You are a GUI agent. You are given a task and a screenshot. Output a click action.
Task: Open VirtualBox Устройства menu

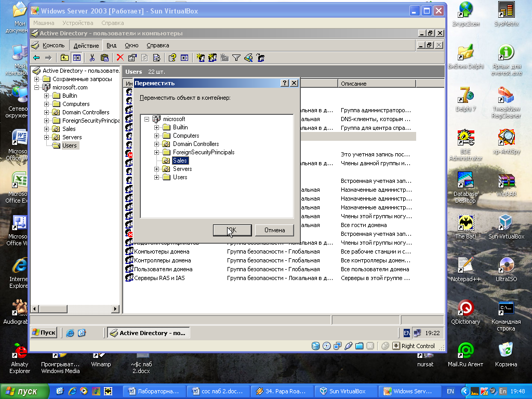click(x=78, y=23)
